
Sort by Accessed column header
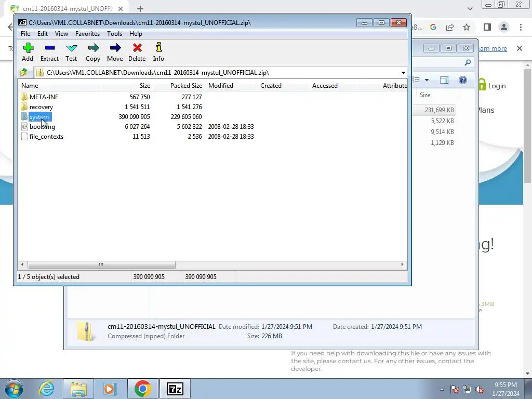(x=335, y=86)
